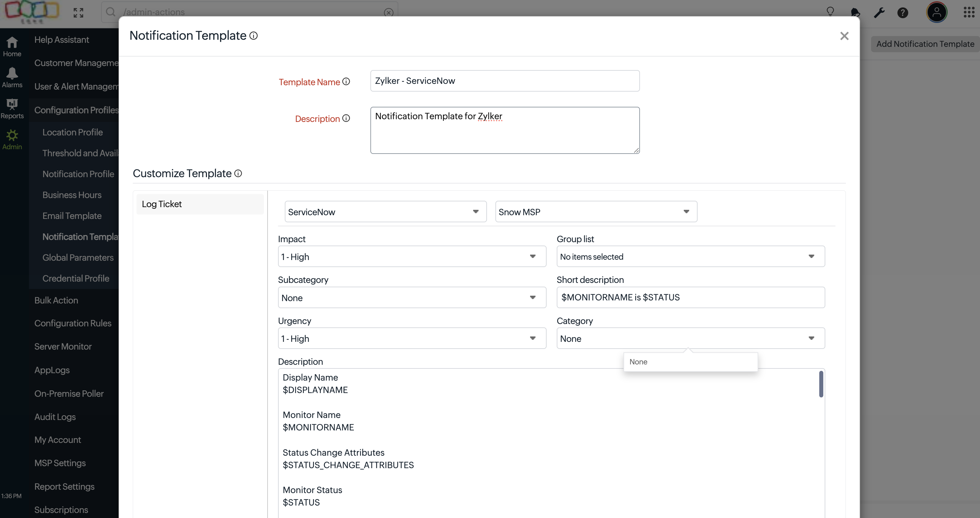This screenshot has width=980, height=518.
Task: Click the template Description textarea
Action: (x=505, y=130)
